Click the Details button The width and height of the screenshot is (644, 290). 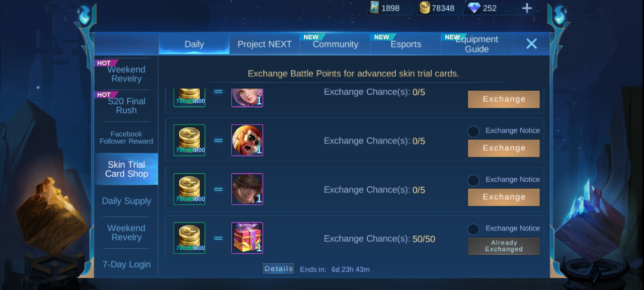(278, 268)
